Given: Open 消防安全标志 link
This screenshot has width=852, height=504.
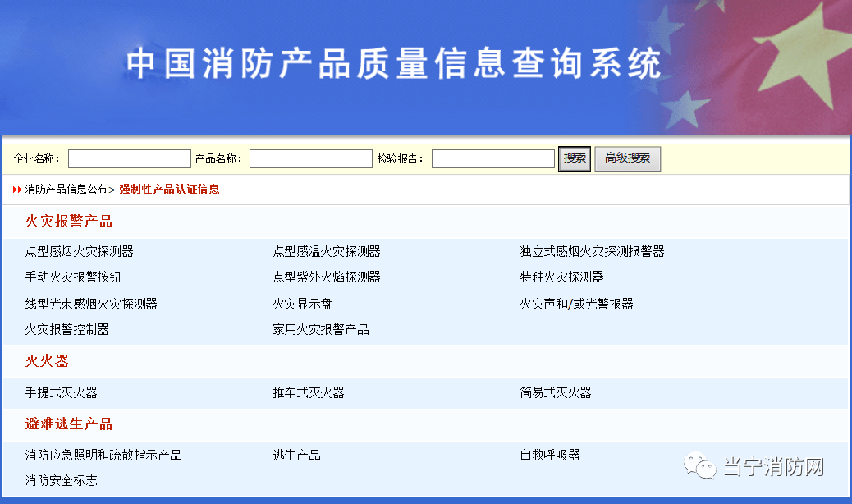Looking at the screenshot, I should click(x=61, y=481).
